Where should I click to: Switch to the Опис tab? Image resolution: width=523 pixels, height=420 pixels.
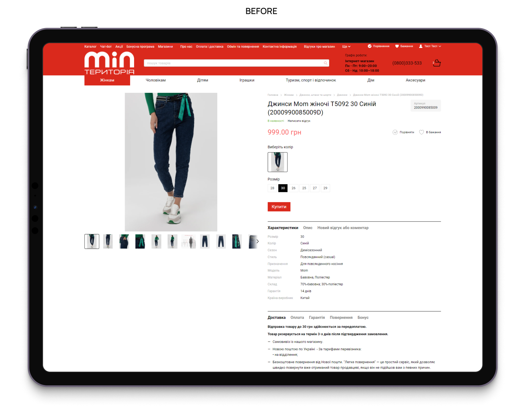tap(308, 228)
